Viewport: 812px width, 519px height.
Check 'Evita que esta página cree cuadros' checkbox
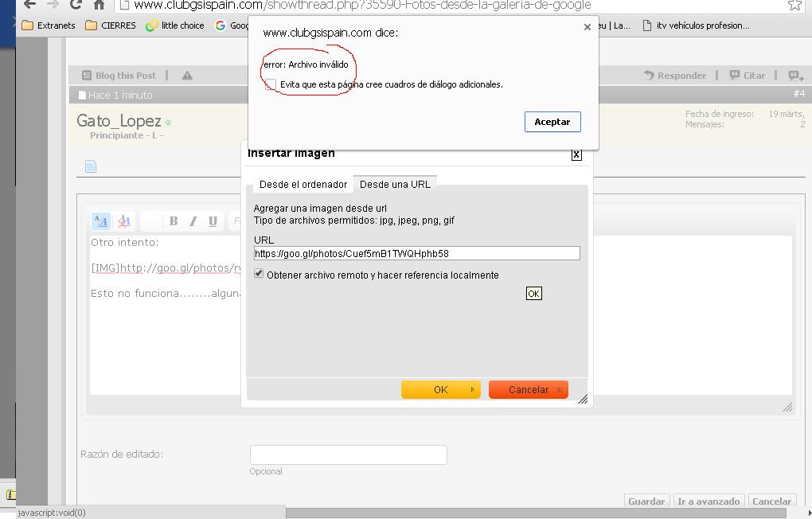click(271, 84)
